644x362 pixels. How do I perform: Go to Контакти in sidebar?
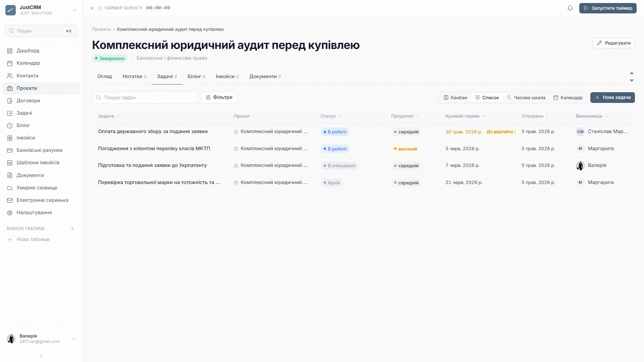[x=41, y=76]
